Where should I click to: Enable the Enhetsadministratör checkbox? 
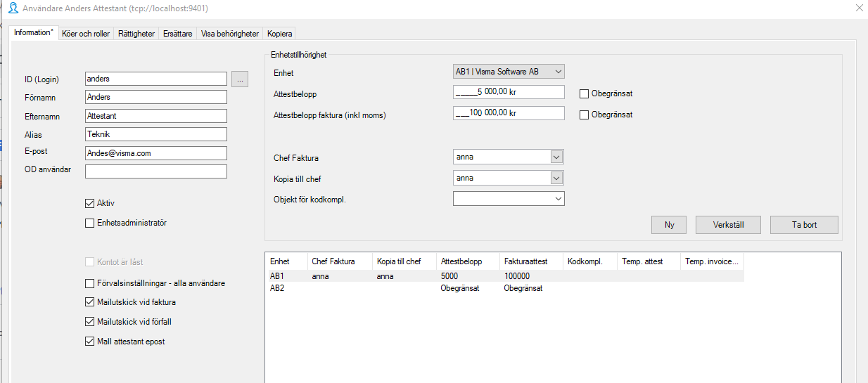click(x=89, y=223)
